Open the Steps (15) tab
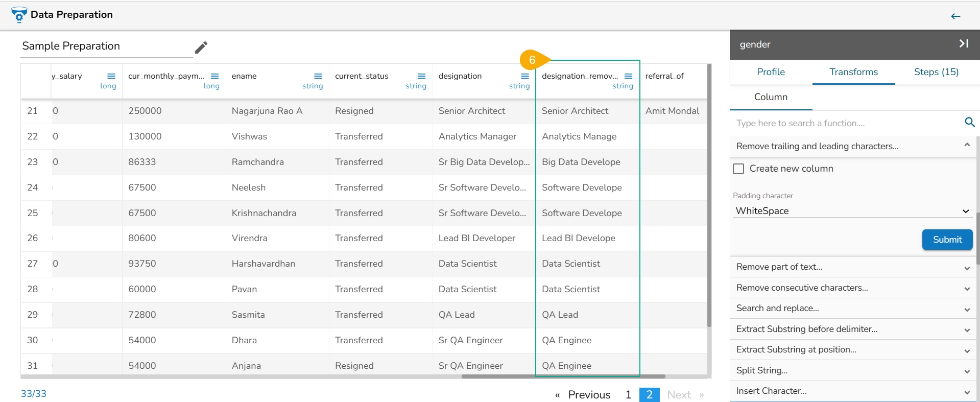 tap(936, 72)
